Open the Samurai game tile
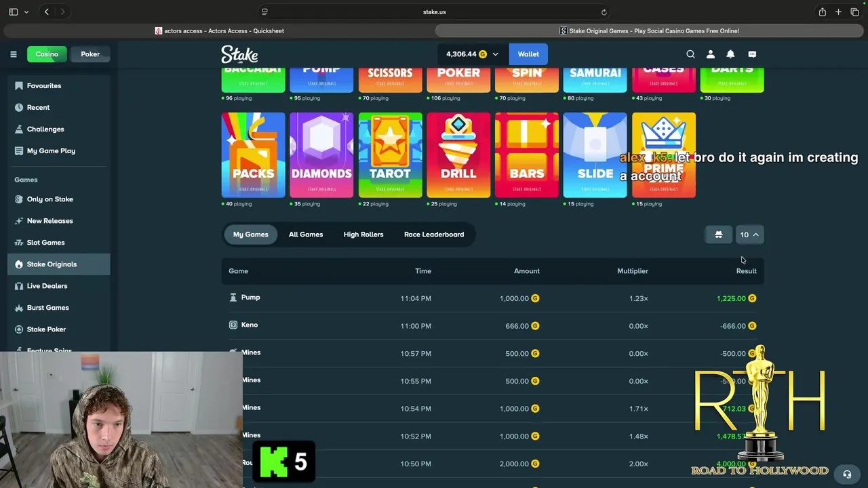This screenshot has width=868, height=488. coord(595,80)
